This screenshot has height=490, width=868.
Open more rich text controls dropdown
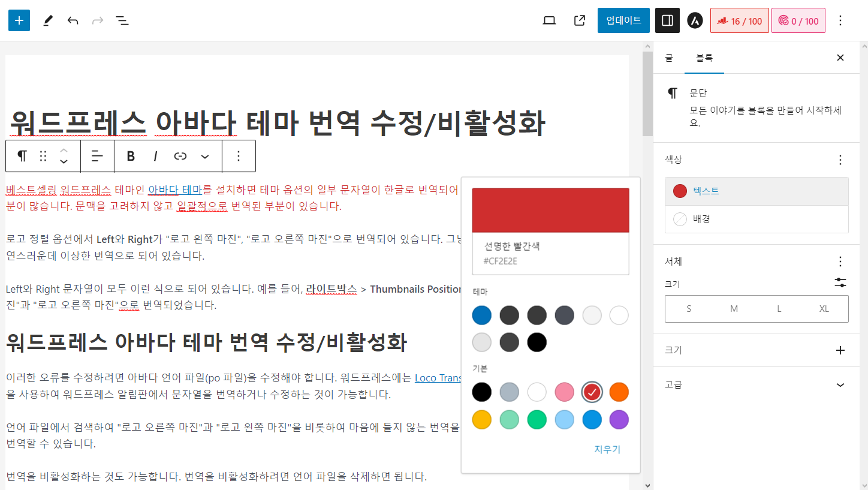point(205,156)
